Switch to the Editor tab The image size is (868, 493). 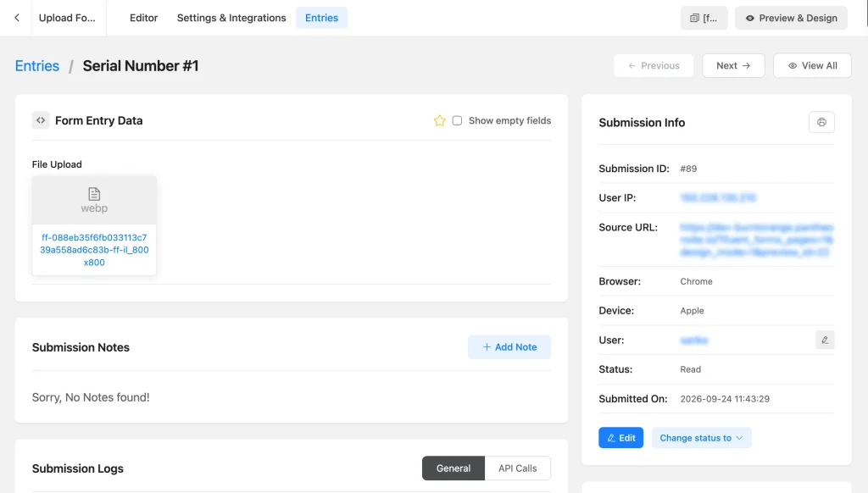[144, 18]
